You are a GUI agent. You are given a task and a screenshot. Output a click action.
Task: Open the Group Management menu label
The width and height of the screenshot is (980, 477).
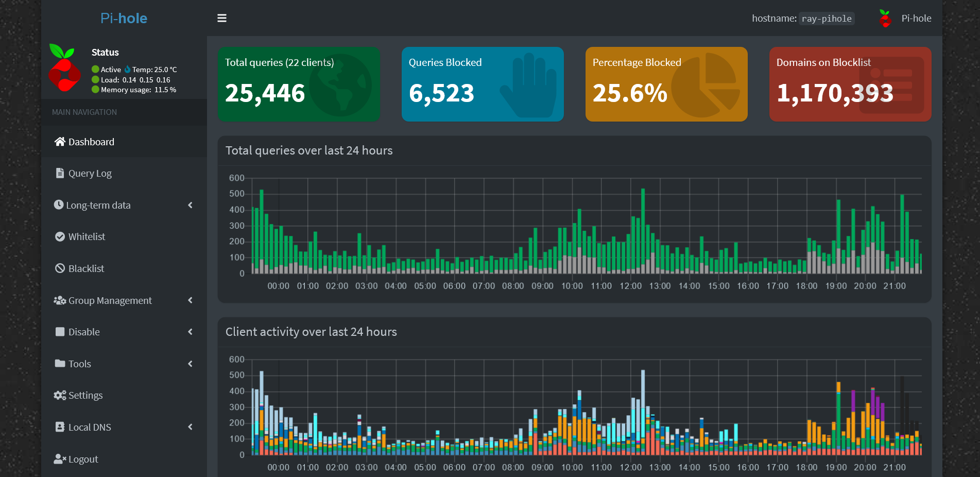(110, 300)
